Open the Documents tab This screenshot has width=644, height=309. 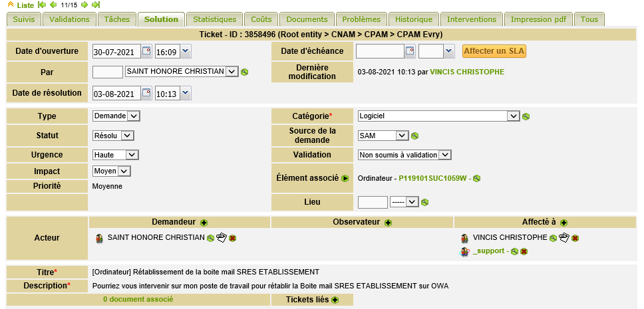tap(306, 19)
